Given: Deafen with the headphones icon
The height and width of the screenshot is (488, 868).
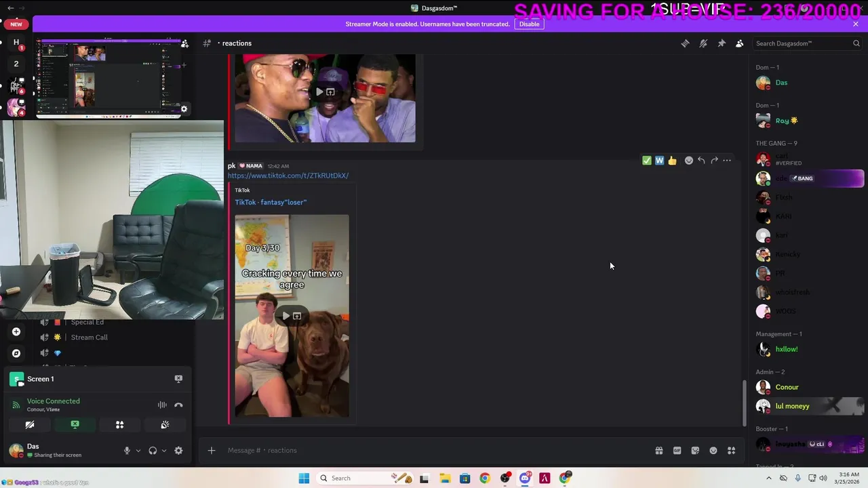Looking at the screenshot, I should pos(153,450).
